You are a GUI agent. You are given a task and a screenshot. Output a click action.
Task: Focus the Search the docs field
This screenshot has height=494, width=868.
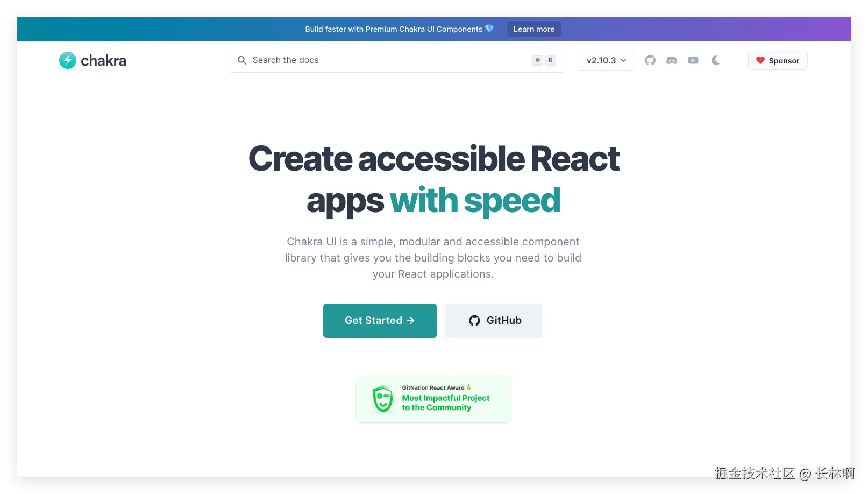[x=397, y=60]
